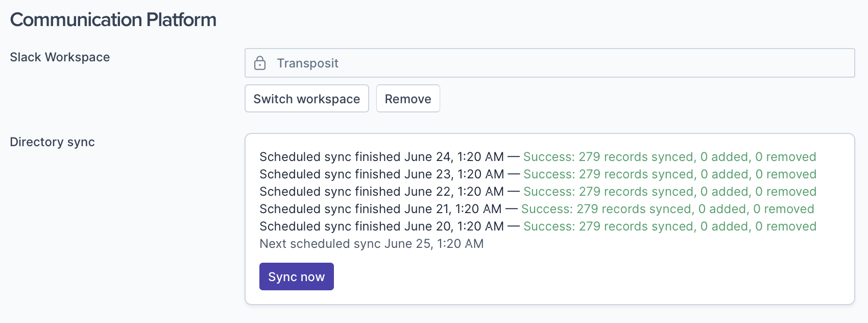
Task: Click the lock icon in workspace field
Action: (x=260, y=63)
